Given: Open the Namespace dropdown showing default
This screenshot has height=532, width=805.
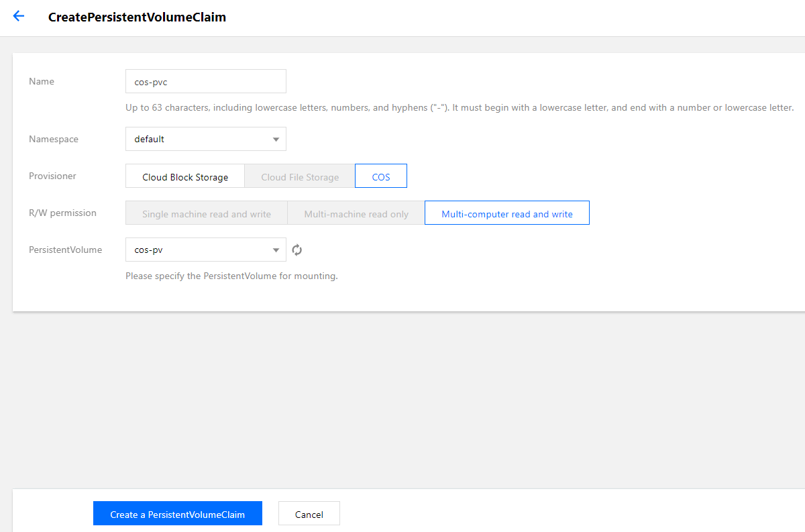Looking at the screenshot, I should (206, 139).
